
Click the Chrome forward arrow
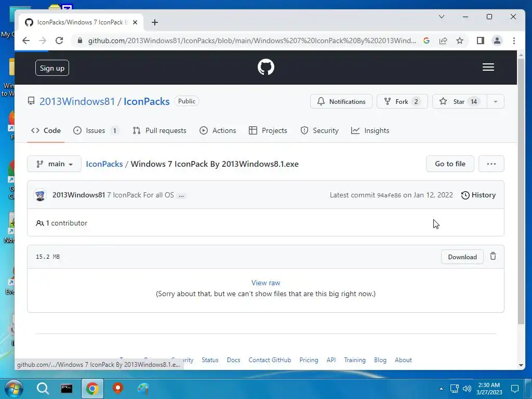tap(43, 41)
